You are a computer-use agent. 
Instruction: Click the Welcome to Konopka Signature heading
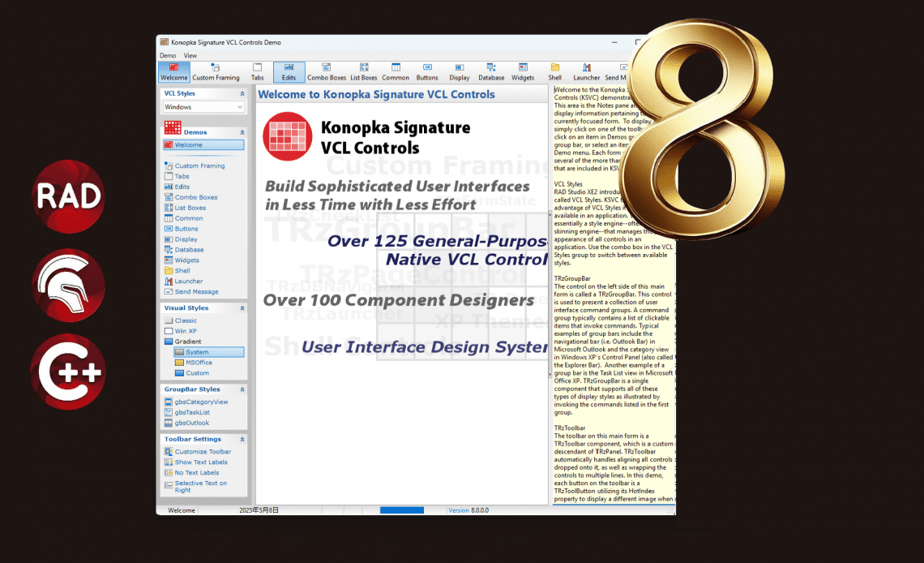(377, 94)
